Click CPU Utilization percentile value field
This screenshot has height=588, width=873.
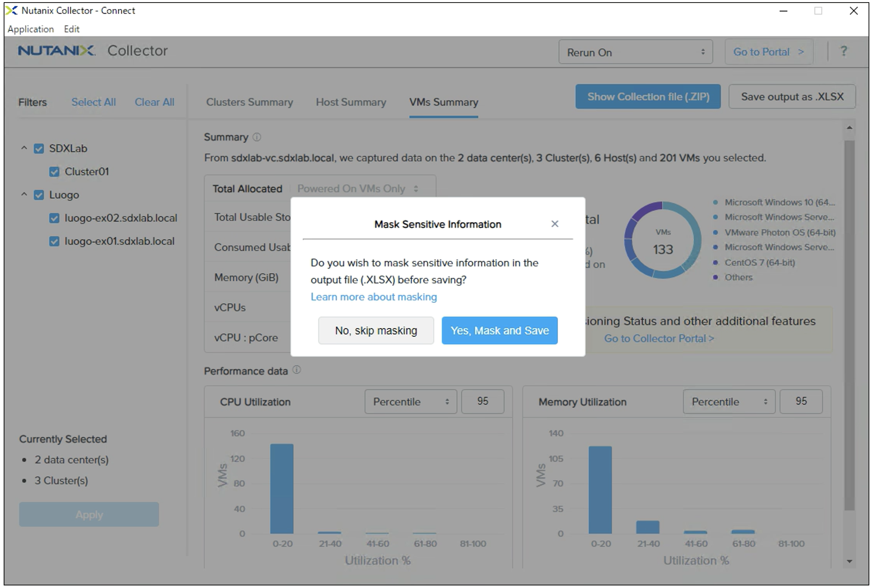483,401
